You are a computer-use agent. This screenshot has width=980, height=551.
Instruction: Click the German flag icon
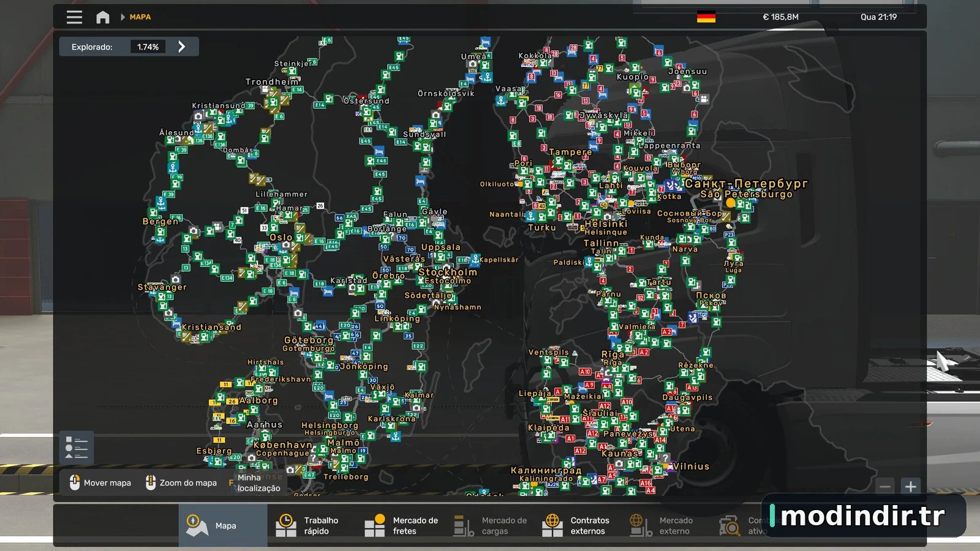(706, 17)
